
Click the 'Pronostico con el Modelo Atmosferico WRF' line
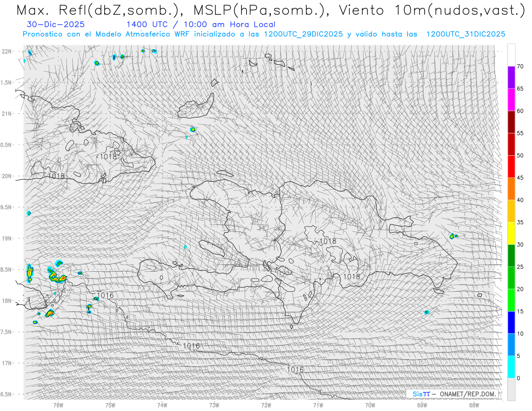pos(264,34)
